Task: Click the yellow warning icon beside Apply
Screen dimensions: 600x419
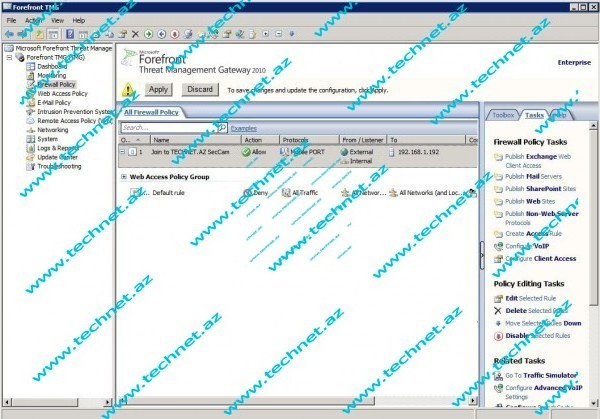Action: pyautogui.click(x=127, y=90)
